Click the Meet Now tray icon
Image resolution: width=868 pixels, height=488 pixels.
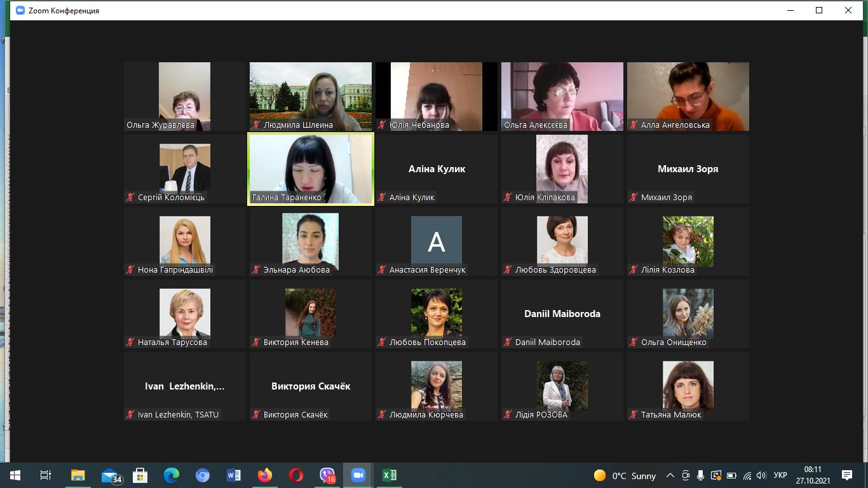click(686, 475)
